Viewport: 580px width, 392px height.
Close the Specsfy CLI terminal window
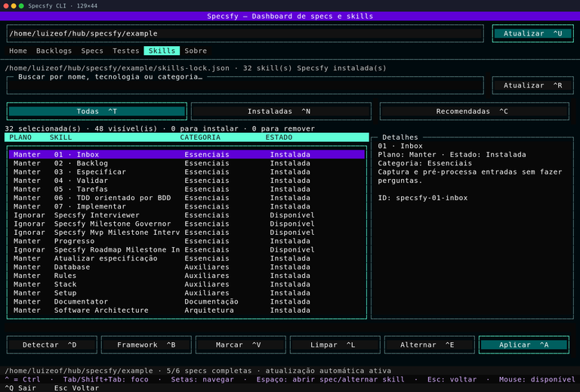(6, 6)
